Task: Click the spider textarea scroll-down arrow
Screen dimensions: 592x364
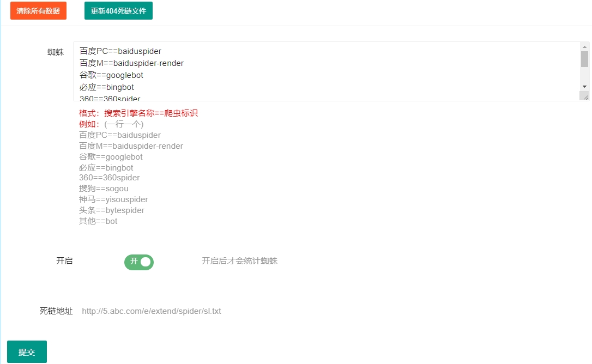Action: click(x=584, y=87)
